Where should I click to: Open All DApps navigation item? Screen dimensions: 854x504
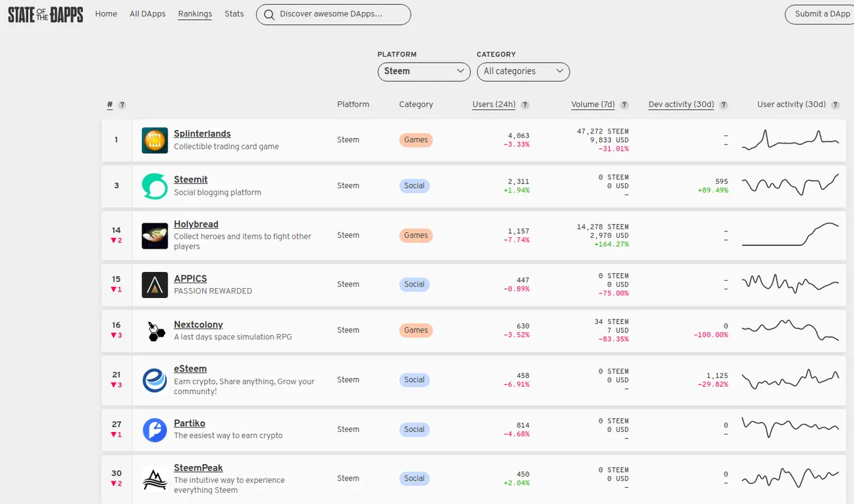point(147,13)
